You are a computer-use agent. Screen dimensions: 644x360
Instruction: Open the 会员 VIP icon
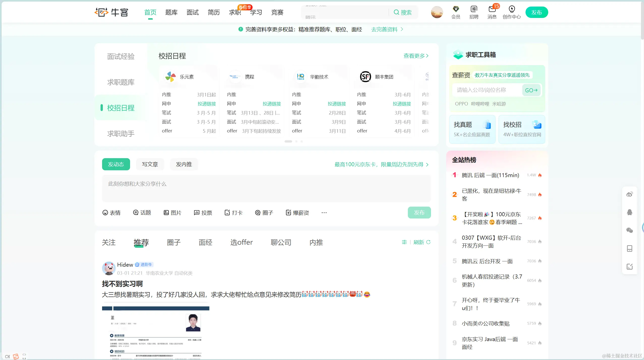coord(456,12)
